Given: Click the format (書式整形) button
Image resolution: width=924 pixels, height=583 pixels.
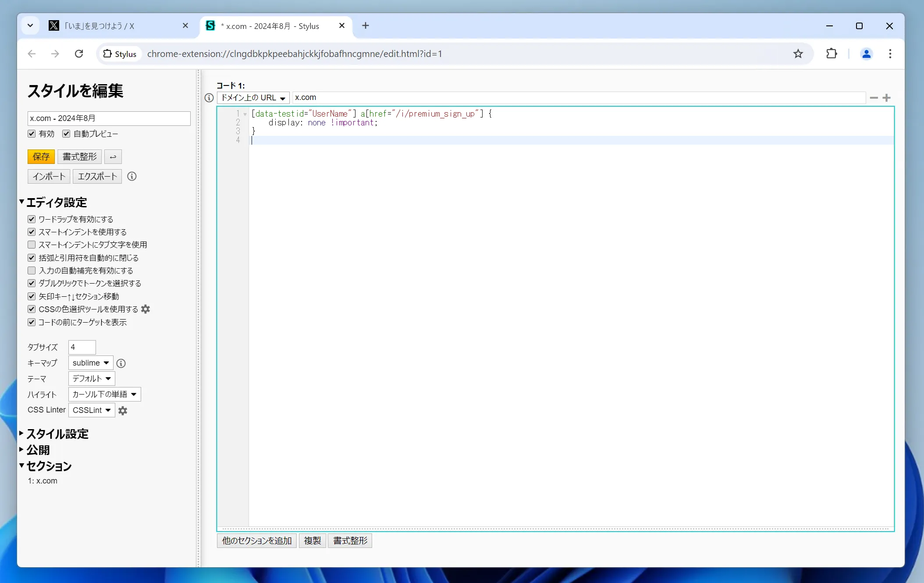Looking at the screenshot, I should coord(79,156).
